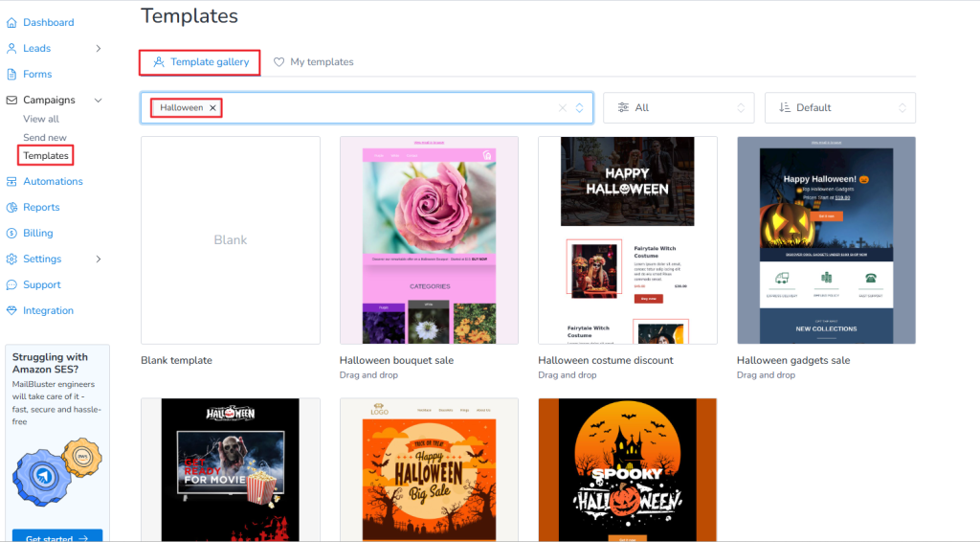
Task: Open the Halloween gadgets sale thumbnail
Action: [x=826, y=240]
